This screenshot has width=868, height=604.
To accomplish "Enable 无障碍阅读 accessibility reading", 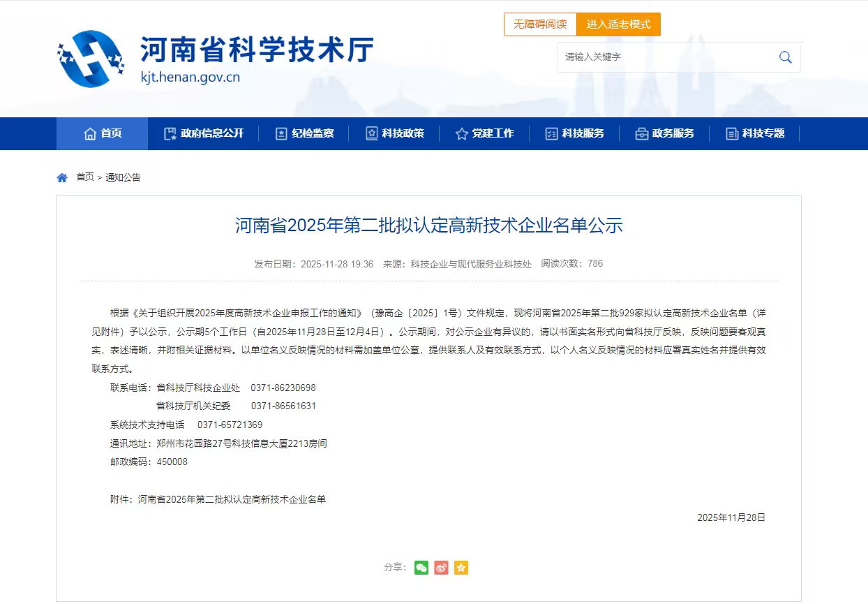I will click(x=540, y=24).
